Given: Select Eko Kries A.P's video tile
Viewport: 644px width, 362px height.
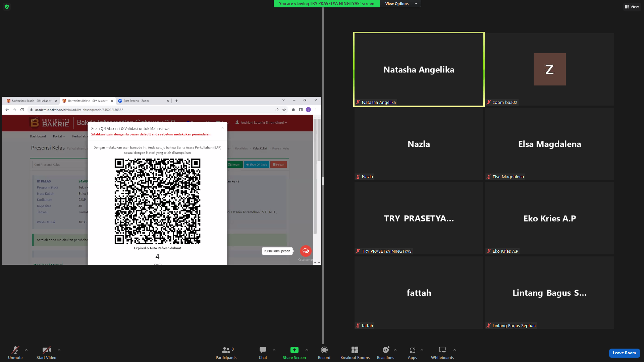Looking at the screenshot, I should tap(549, 218).
